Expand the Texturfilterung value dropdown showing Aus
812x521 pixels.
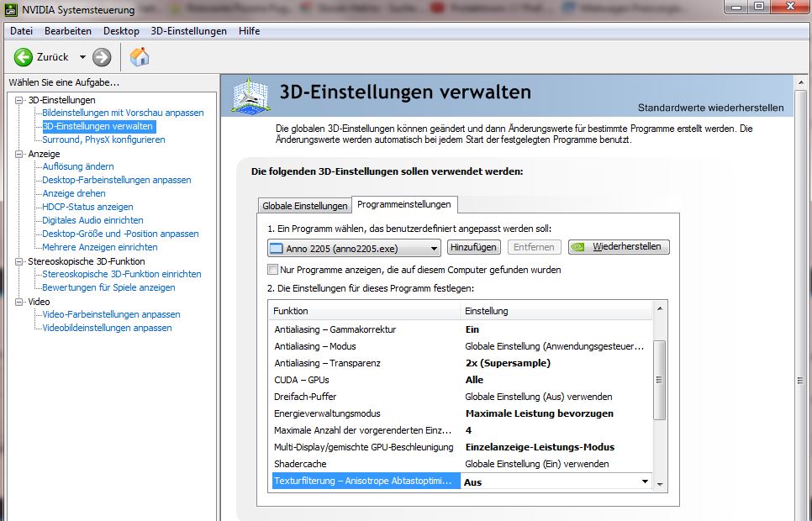pos(645,482)
